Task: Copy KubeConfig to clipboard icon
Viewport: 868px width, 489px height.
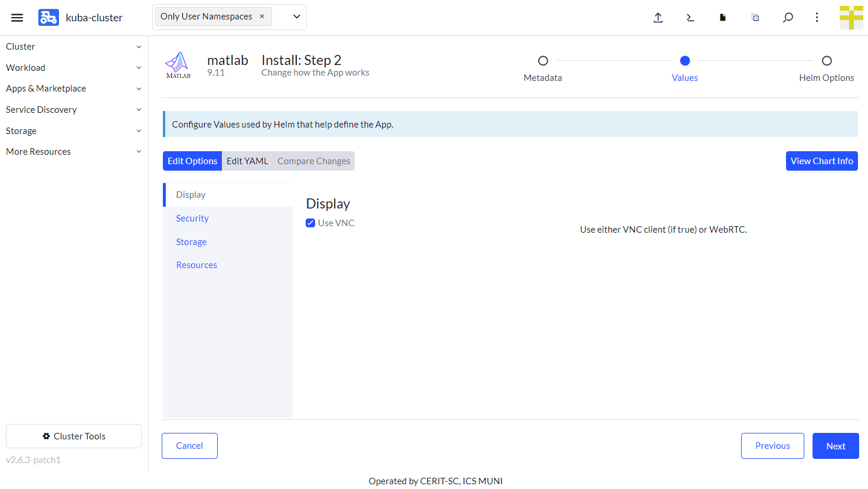Action: point(755,18)
